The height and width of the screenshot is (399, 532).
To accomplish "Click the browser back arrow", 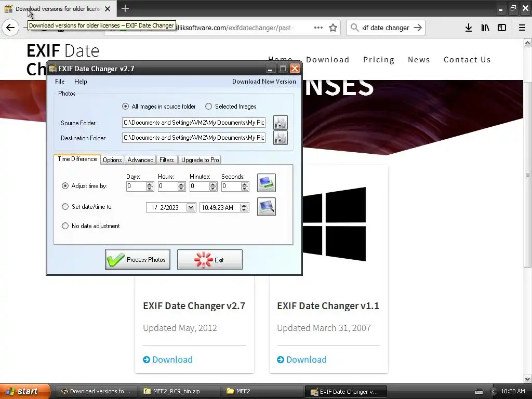I will click(10, 28).
